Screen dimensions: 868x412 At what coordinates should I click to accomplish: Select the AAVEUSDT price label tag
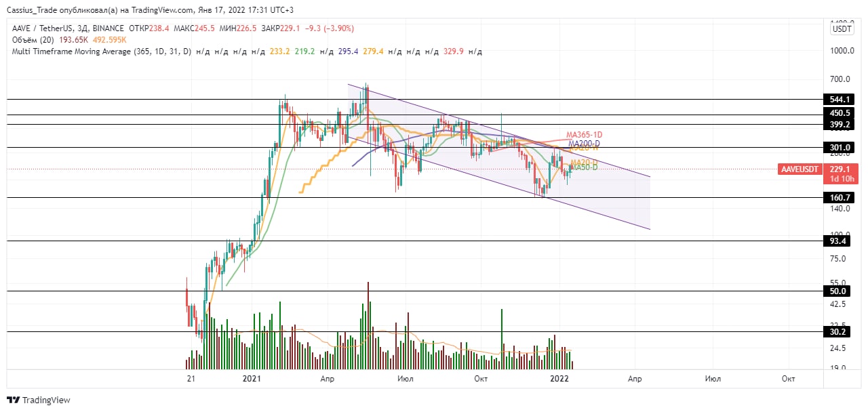click(800, 169)
